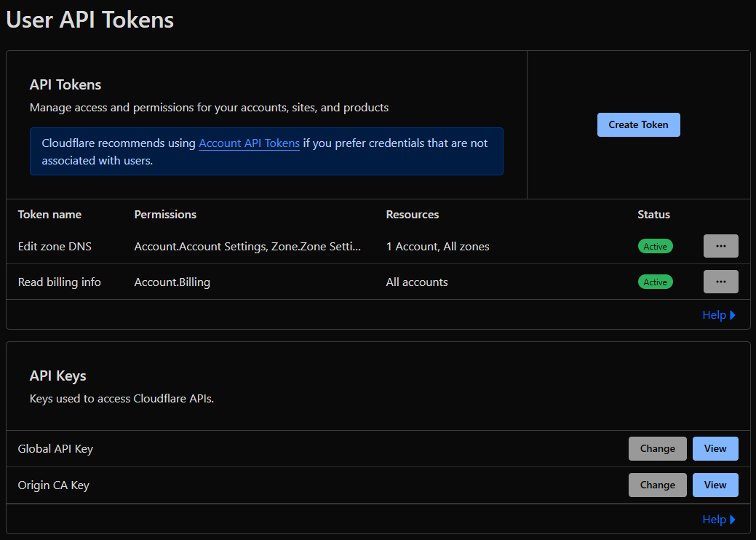Click the API Keys section heading
The image size is (756, 540).
pos(58,376)
